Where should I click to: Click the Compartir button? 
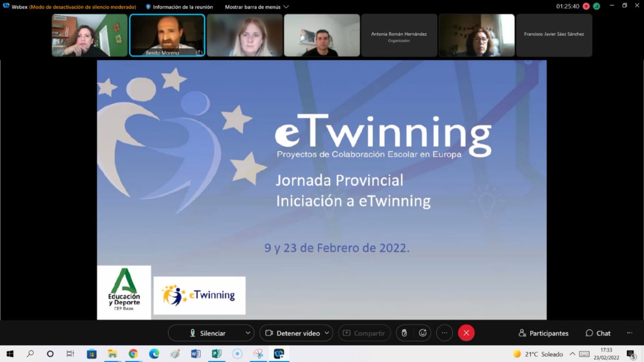364,332
